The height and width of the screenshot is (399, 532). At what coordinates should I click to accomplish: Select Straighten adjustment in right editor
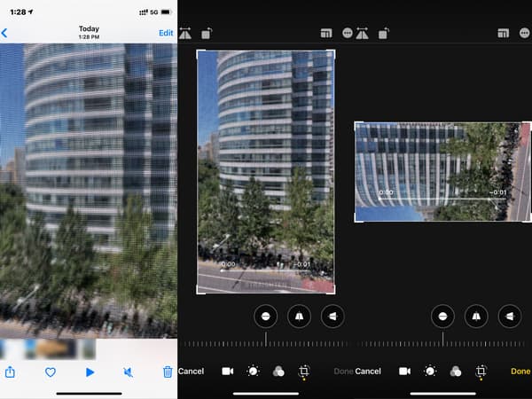[x=442, y=317]
